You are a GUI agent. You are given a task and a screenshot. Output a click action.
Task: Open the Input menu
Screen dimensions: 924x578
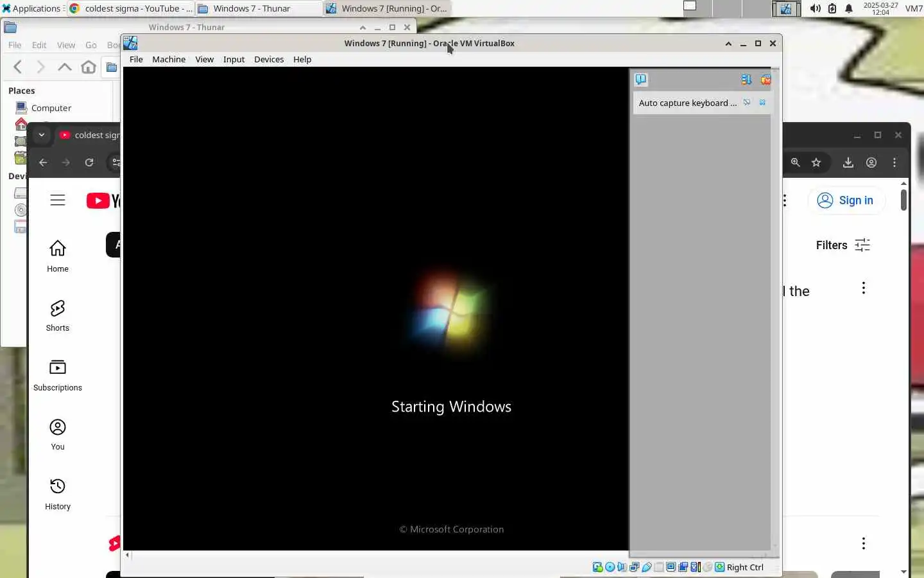tap(234, 59)
